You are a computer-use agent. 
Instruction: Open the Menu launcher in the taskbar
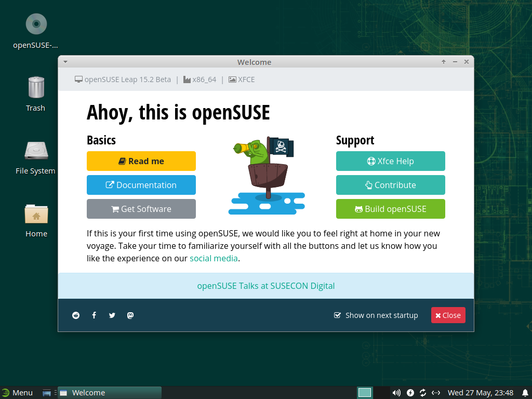(17, 393)
